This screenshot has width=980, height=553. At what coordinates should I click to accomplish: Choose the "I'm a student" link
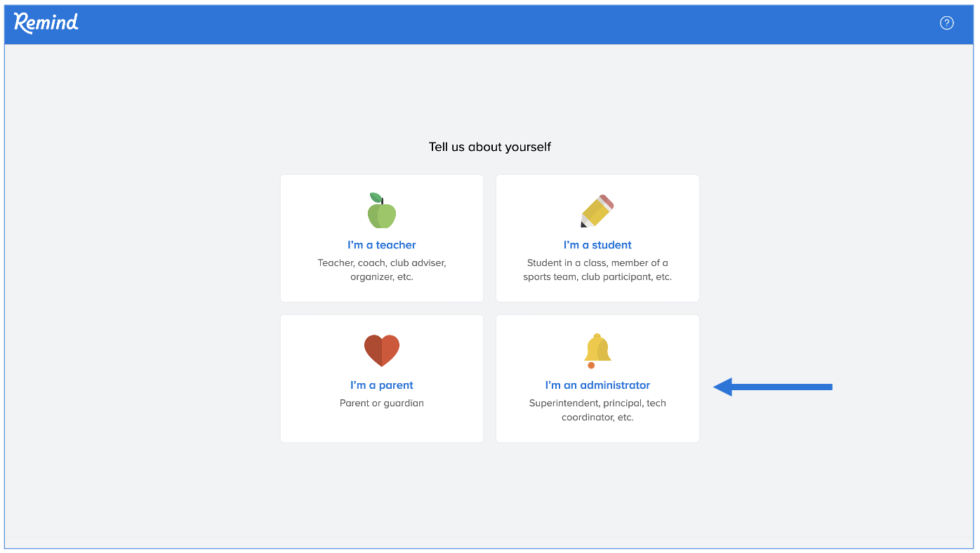click(x=597, y=245)
